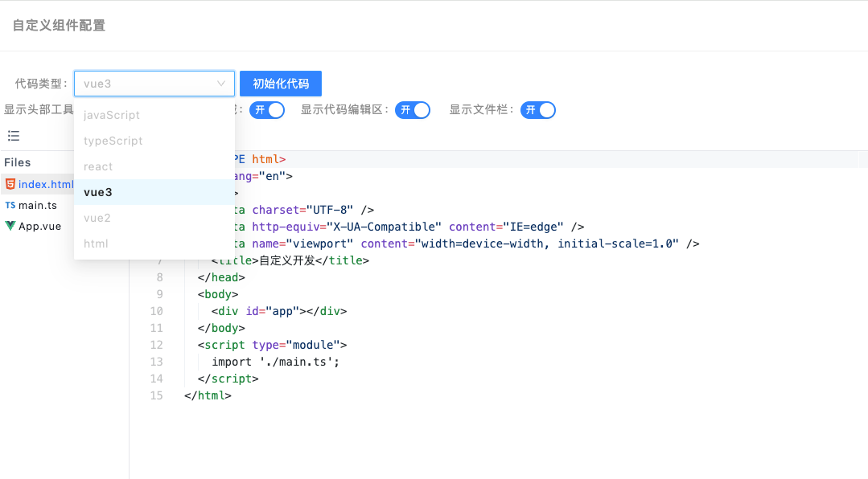Click the viewport meta code line
Image resolution: width=868 pixels, height=479 pixels.
tap(467, 244)
